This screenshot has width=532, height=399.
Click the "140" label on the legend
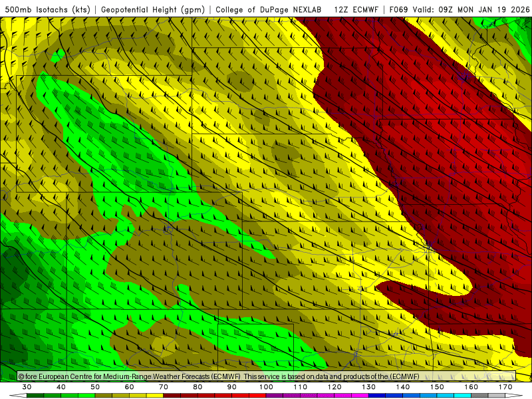click(x=403, y=387)
